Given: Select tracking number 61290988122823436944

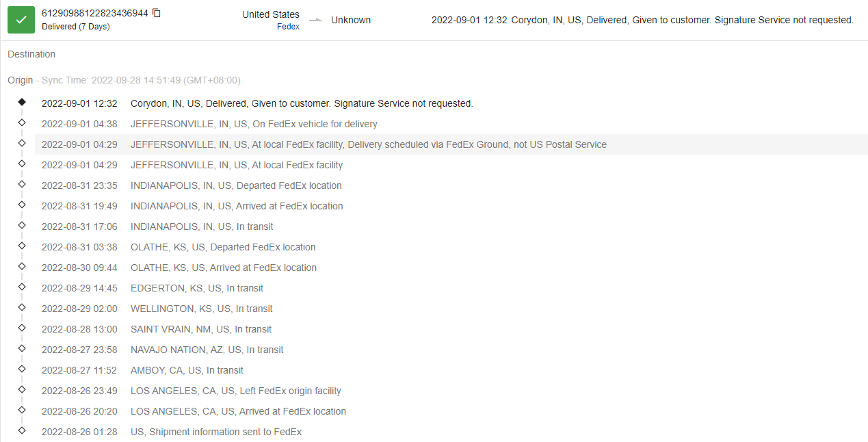Looking at the screenshot, I should pos(94,13).
